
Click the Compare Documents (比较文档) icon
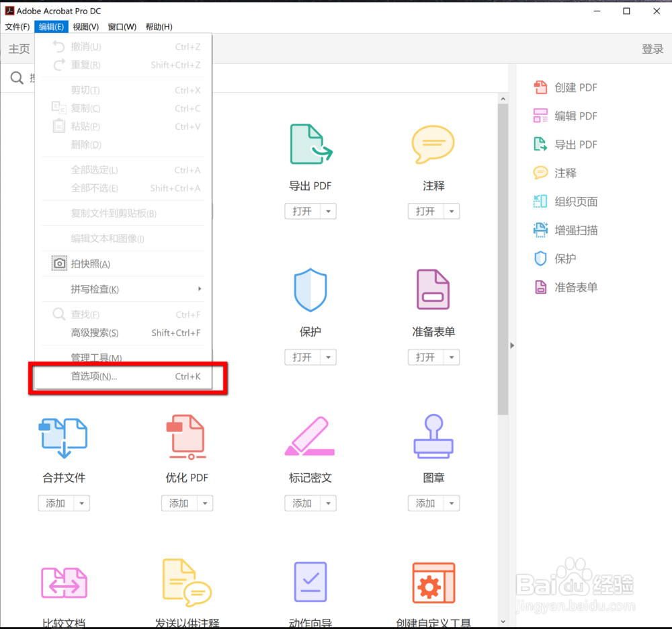click(65, 583)
